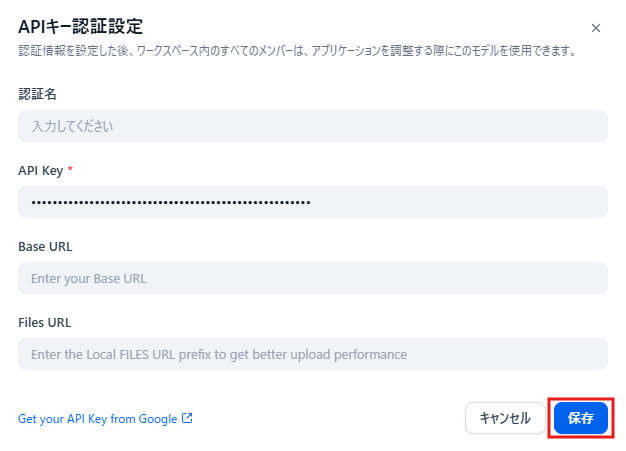Click the 入力してください placeholder text

(72, 127)
